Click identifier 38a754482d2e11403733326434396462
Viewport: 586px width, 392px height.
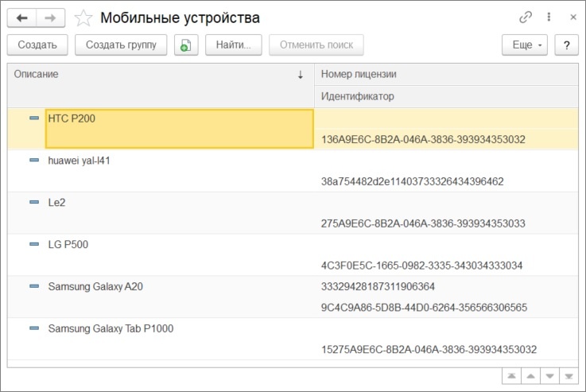pyautogui.click(x=412, y=181)
